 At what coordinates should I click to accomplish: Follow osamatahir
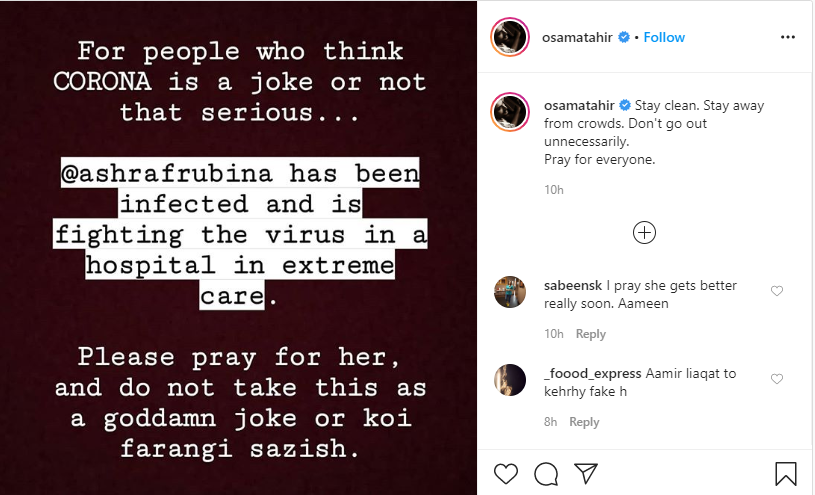(x=664, y=38)
